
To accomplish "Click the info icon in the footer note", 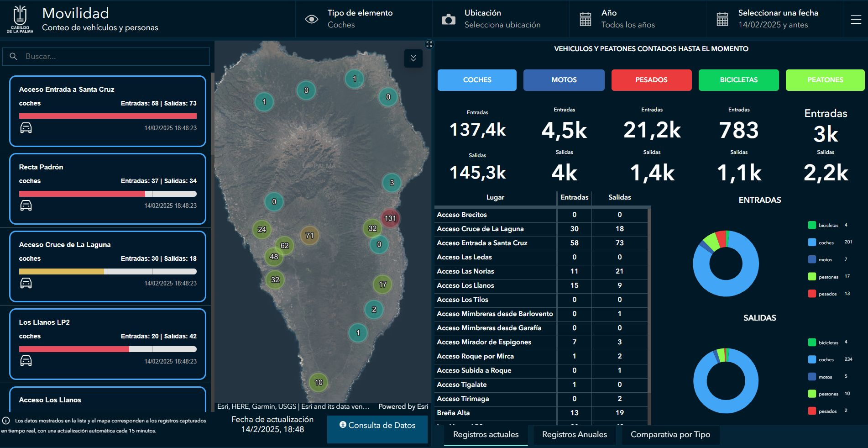I will coord(6,421).
